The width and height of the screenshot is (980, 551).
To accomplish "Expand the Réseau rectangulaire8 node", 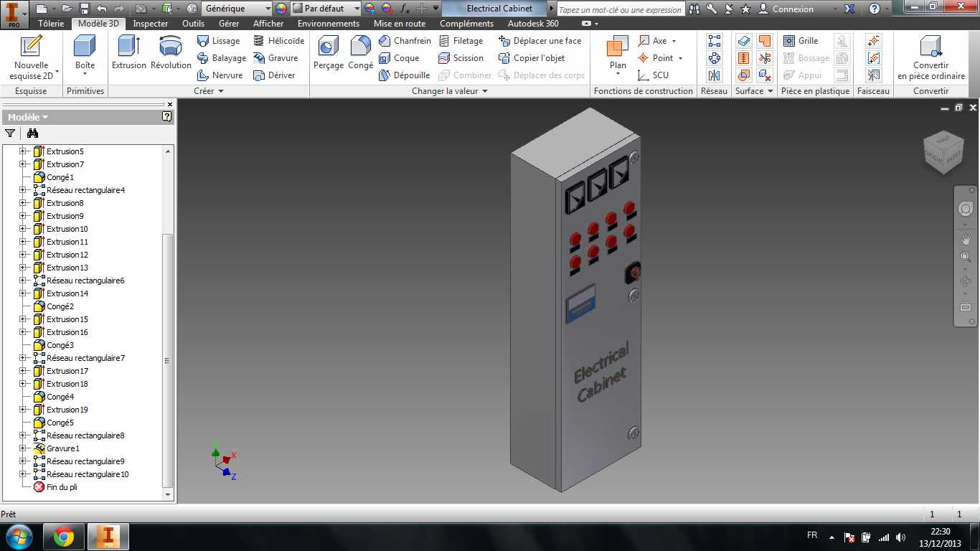I will [23, 435].
